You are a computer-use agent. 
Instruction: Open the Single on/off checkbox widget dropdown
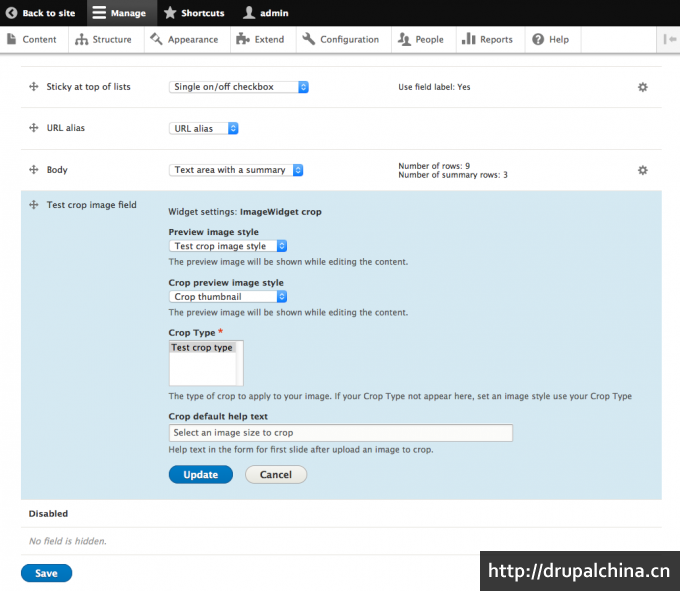click(x=238, y=87)
